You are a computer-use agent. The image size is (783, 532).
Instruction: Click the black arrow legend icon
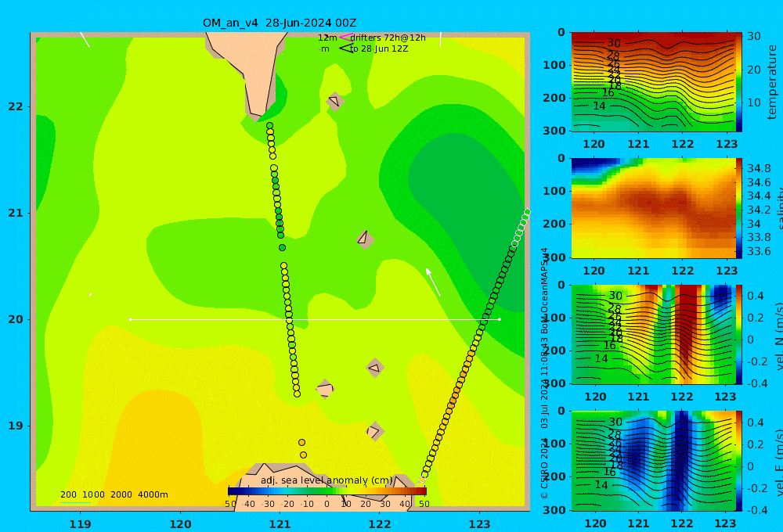(x=345, y=49)
